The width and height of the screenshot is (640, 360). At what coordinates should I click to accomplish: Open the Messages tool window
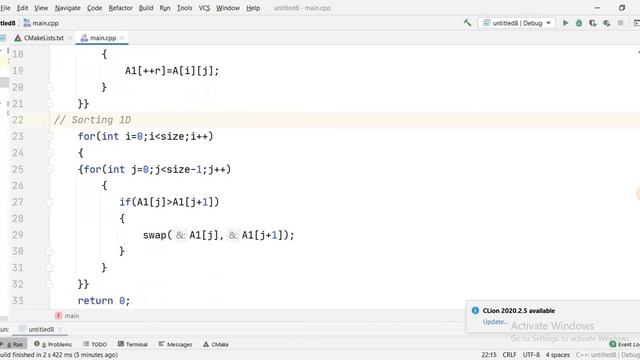tap(175, 344)
